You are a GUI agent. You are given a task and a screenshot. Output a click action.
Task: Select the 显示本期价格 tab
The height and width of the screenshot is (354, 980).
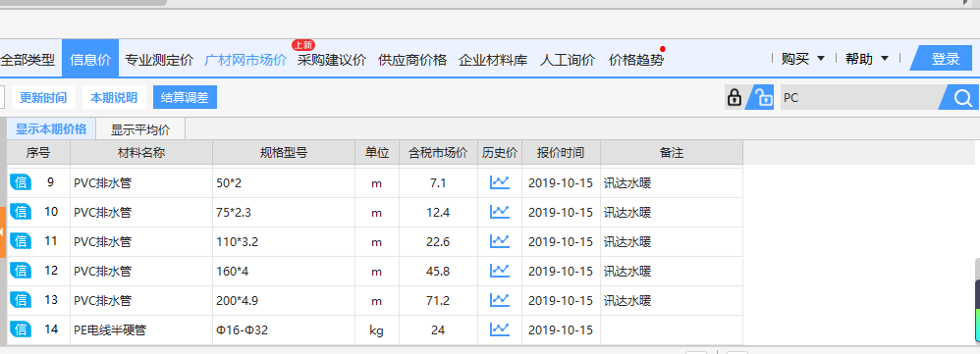[51, 129]
